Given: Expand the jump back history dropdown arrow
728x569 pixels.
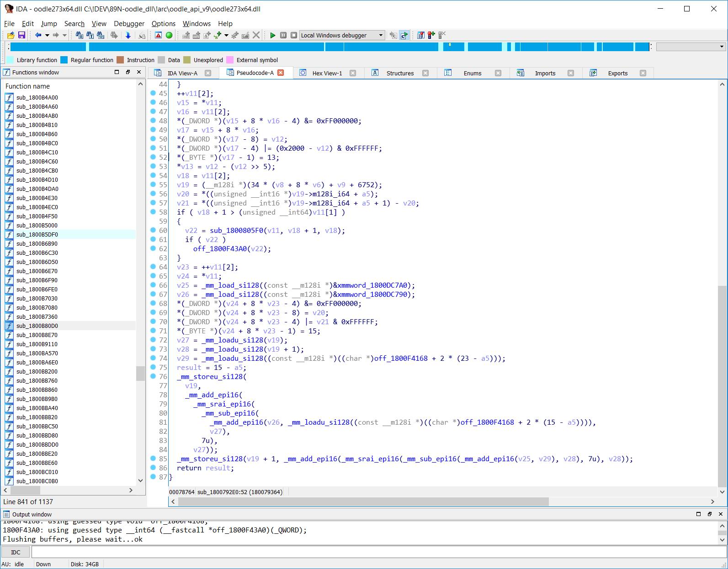Looking at the screenshot, I should coord(47,35).
